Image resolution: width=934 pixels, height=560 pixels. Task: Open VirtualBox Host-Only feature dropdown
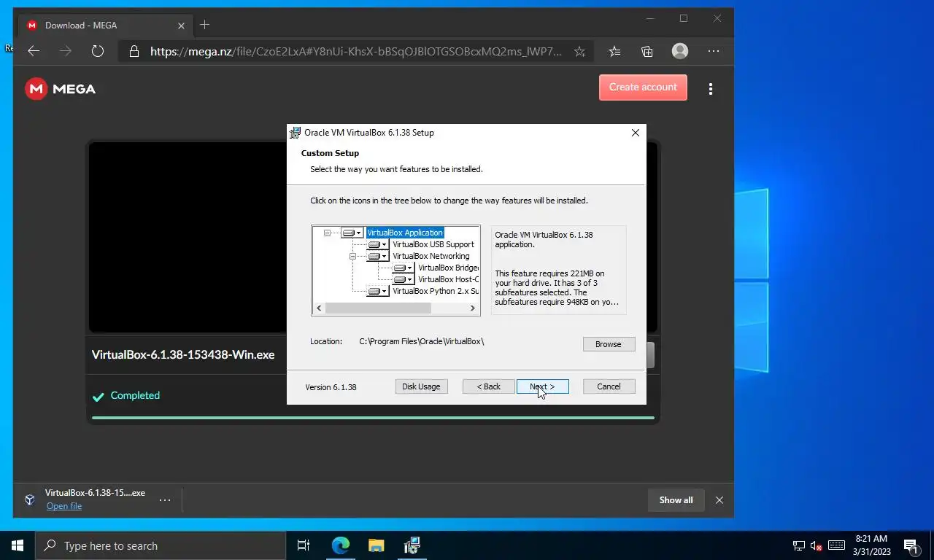[x=403, y=279]
